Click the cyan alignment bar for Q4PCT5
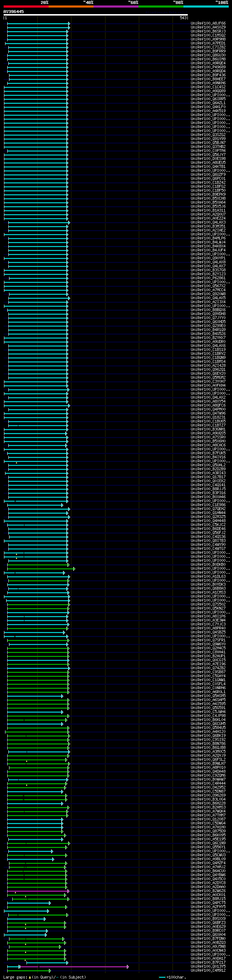Screen dimensions: 232x980 point(29,903)
